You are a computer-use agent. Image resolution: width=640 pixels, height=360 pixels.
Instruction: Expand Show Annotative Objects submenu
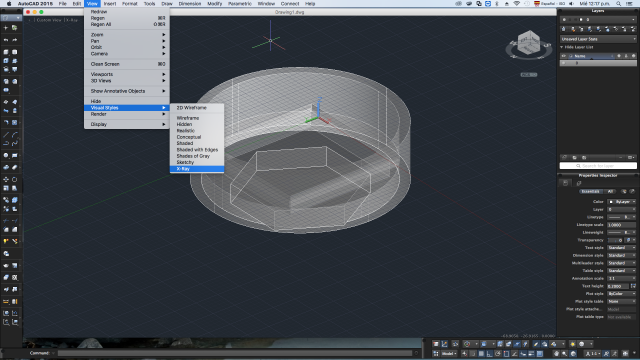tap(127, 91)
